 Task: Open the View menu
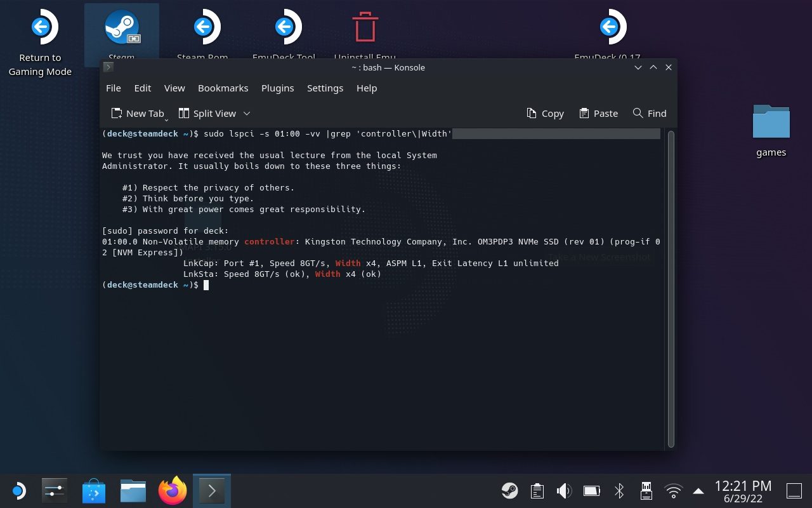pyautogui.click(x=174, y=88)
